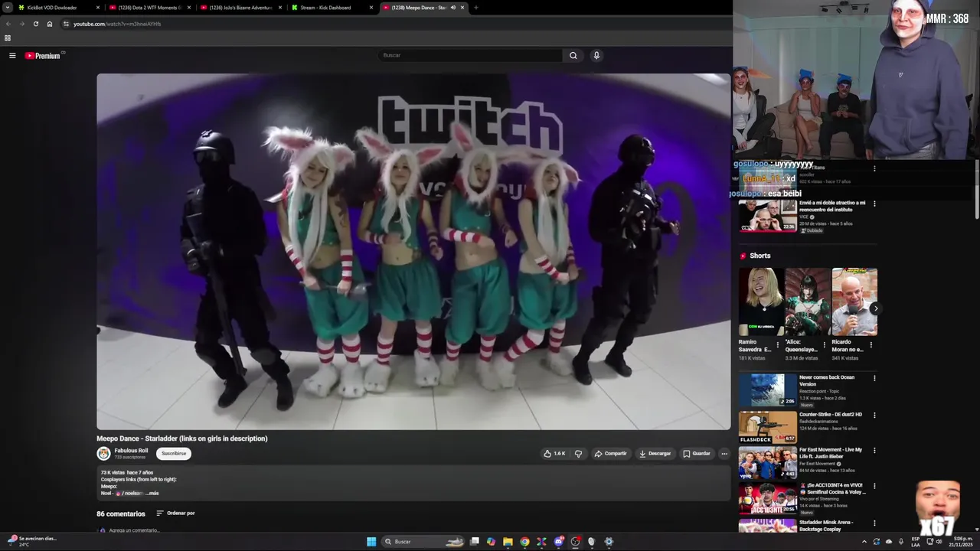Open Ordenar por comments sort menu

click(175, 514)
